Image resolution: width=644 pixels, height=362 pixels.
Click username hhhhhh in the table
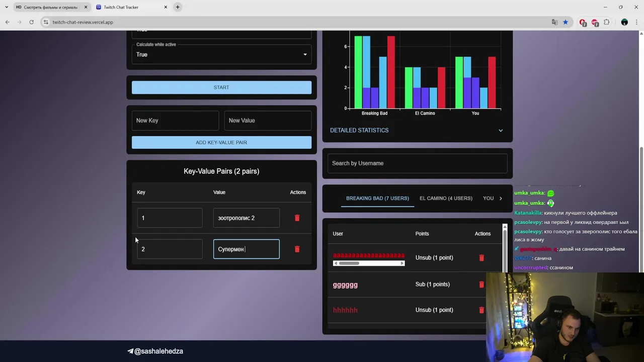pos(345,310)
